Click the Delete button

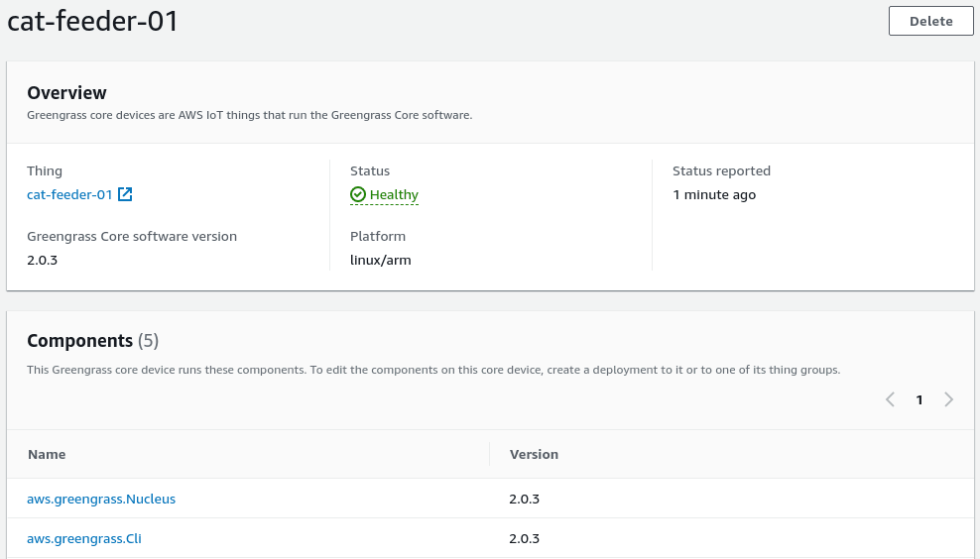click(930, 21)
